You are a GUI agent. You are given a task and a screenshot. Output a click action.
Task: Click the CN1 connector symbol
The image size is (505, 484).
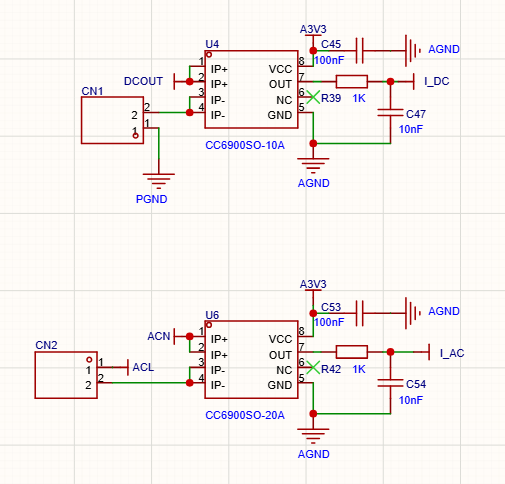coord(112,120)
